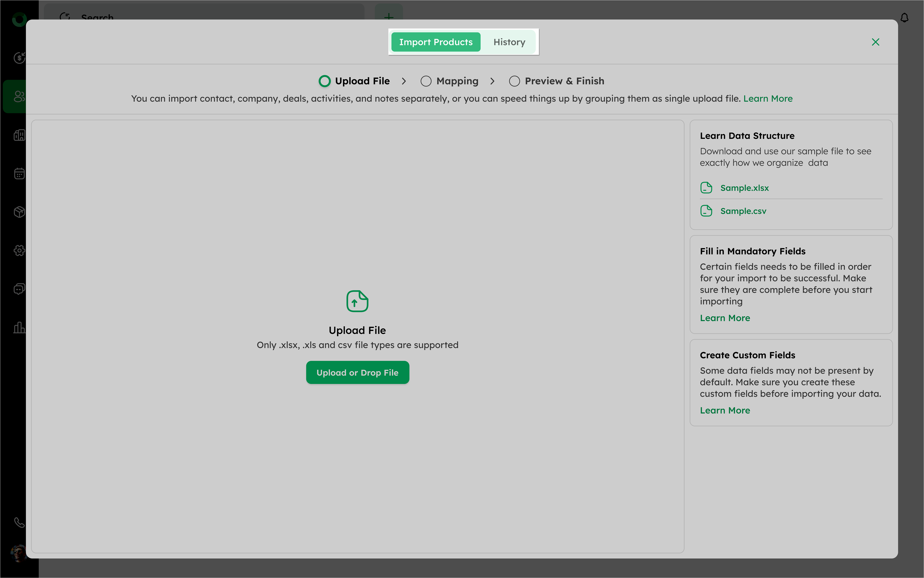This screenshot has height=578, width=924.
Task: Click chevron after Mapping step
Action: click(x=492, y=81)
